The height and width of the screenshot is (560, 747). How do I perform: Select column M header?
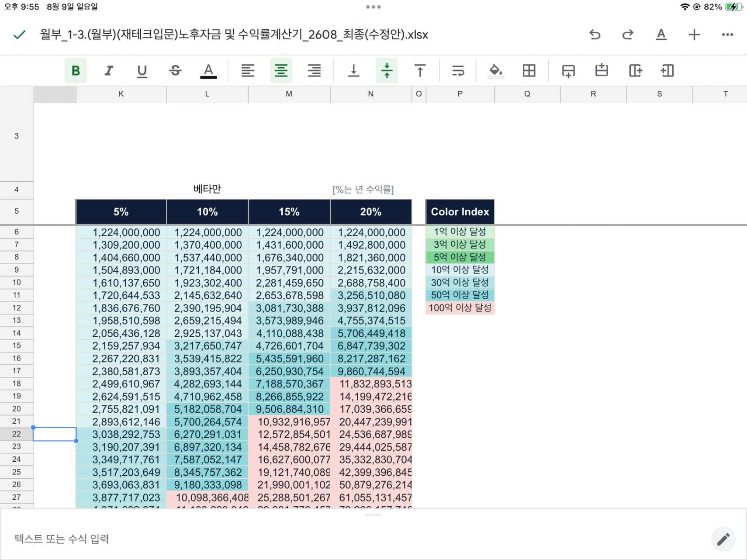289,94
